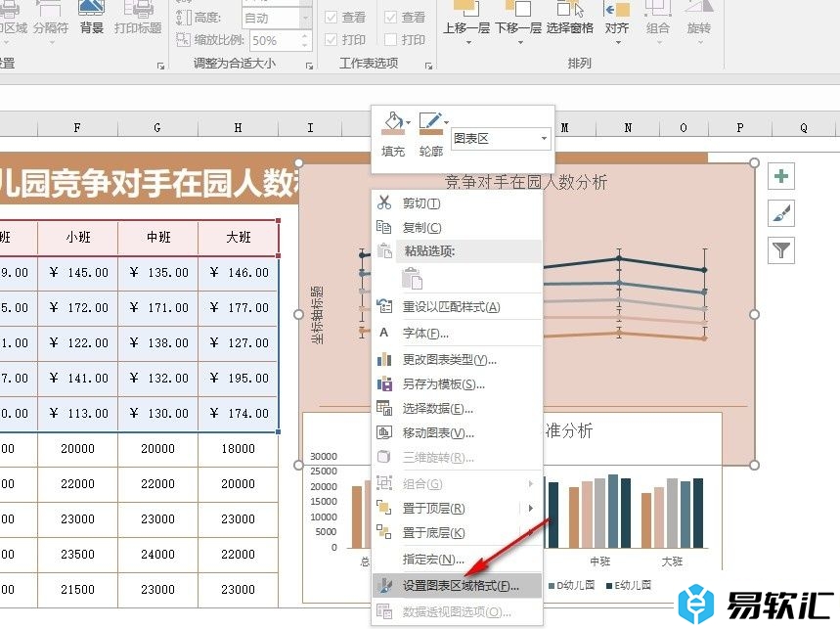Open Scale to Fit (调整为合适大小) dialog launcher
Viewport: 840px width, 629px height.
tap(309, 66)
